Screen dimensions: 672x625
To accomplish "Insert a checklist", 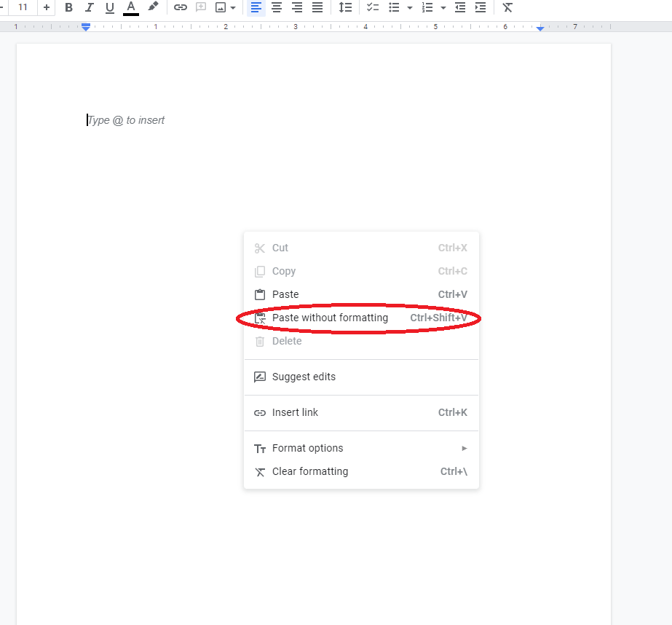I will 373,7.
